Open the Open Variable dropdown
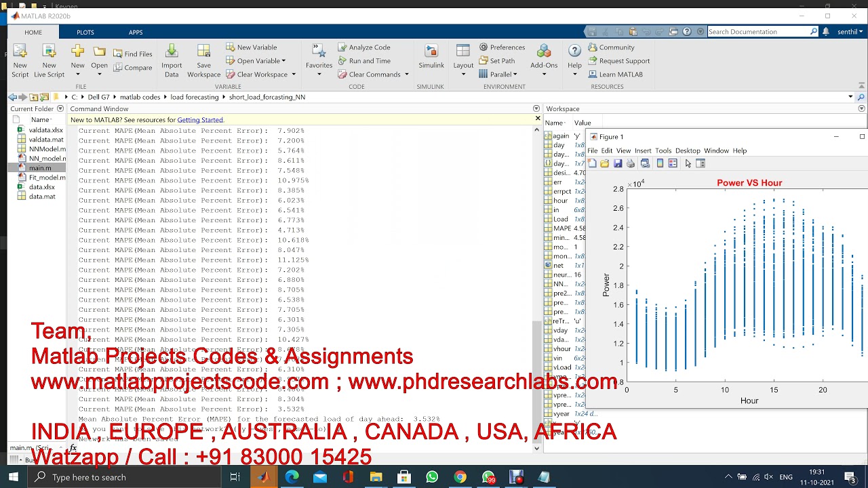This screenshot has height=488, width=868. tap(283, 61)
